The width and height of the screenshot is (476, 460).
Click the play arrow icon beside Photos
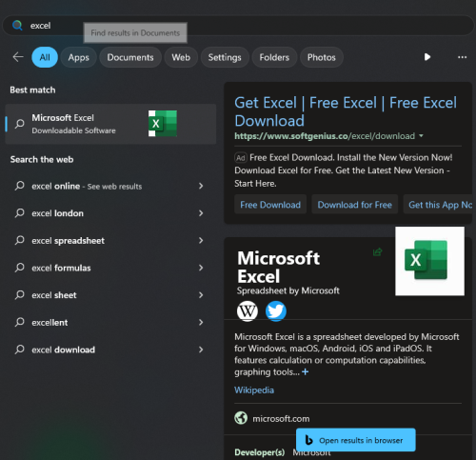click(x=427, y=57)
